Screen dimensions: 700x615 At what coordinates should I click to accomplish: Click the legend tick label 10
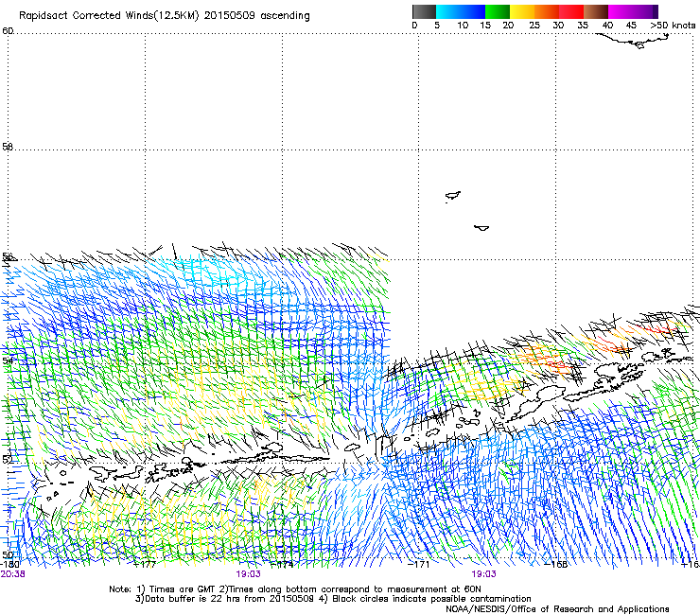point(463,26)
